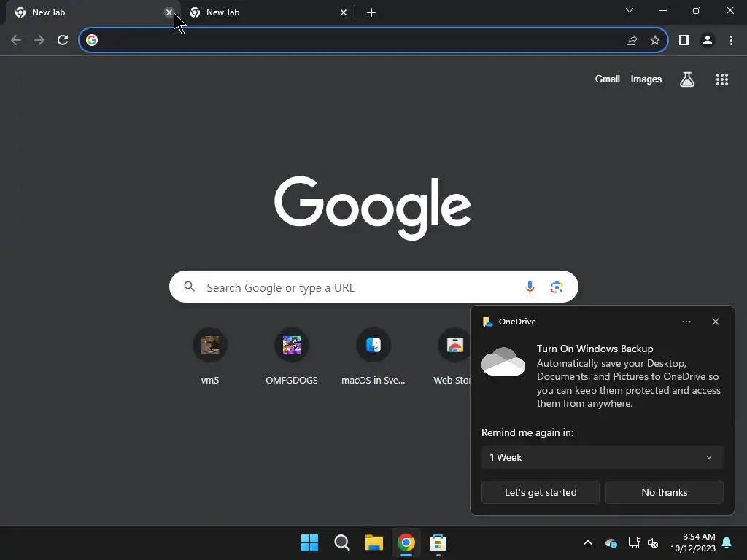The image size is (747, 560).
Task: Open the Images link
Action: (x=646, y=79)
